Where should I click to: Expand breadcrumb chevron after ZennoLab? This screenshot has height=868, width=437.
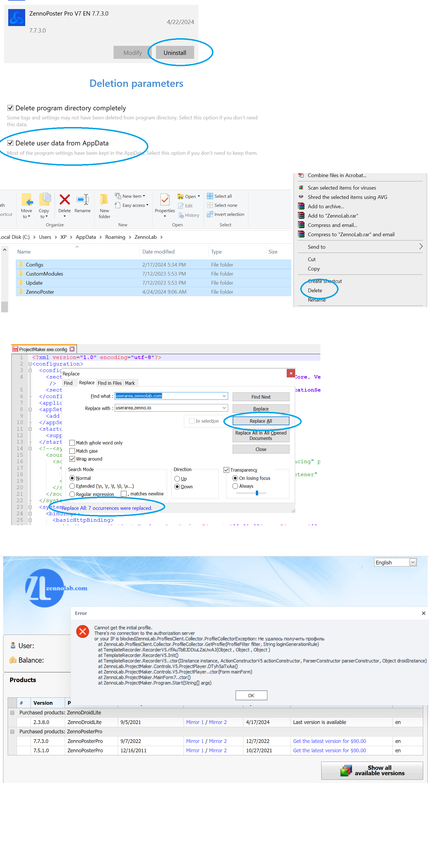point(162,237)
